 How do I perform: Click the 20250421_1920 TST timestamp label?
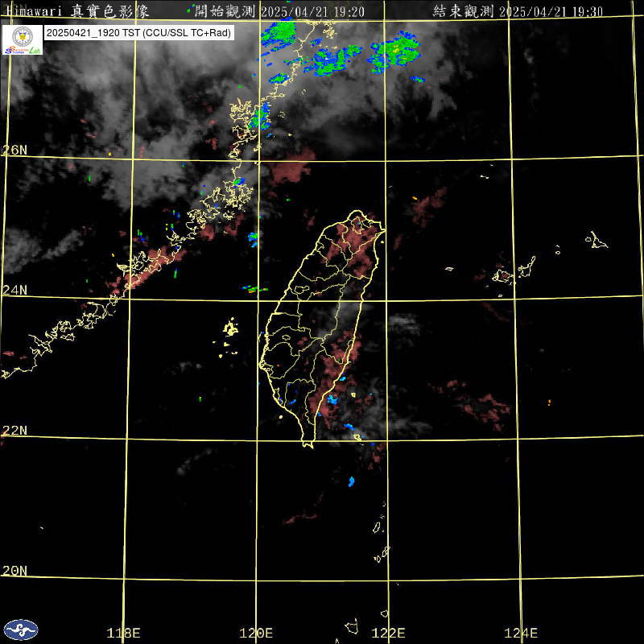click(x=139, y=33)
